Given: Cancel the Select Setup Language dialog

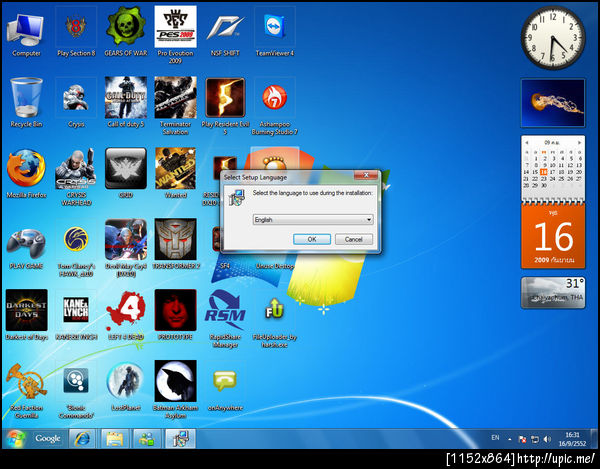Looking at the screenshot, I should (x=354, y=239).
